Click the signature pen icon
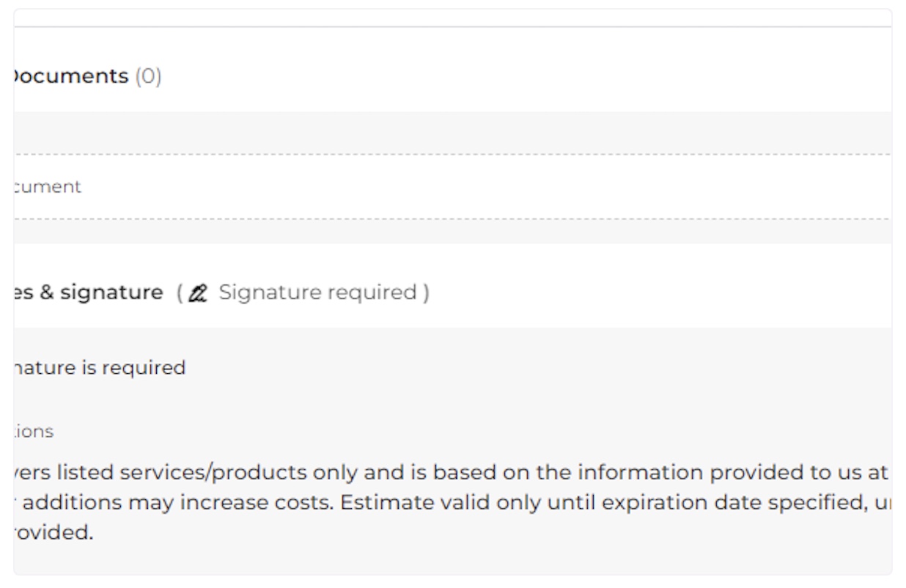This screenshot has height=588, width=906. tap(198, 293)
